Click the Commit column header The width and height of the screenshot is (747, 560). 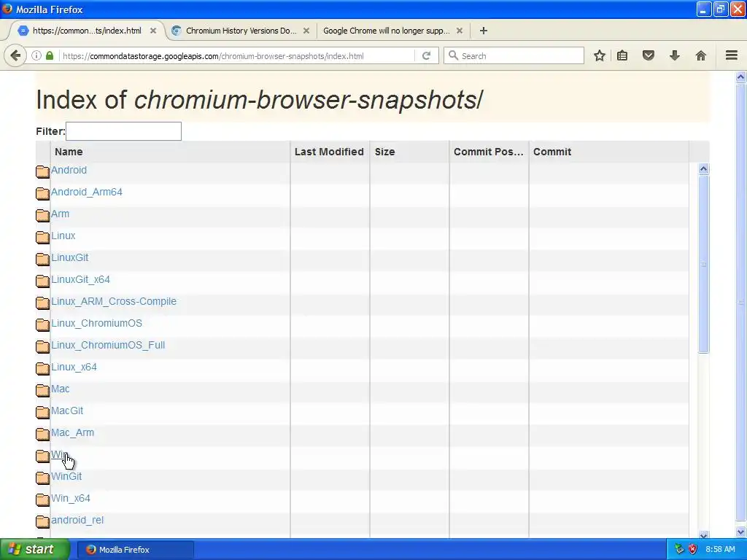609,152
